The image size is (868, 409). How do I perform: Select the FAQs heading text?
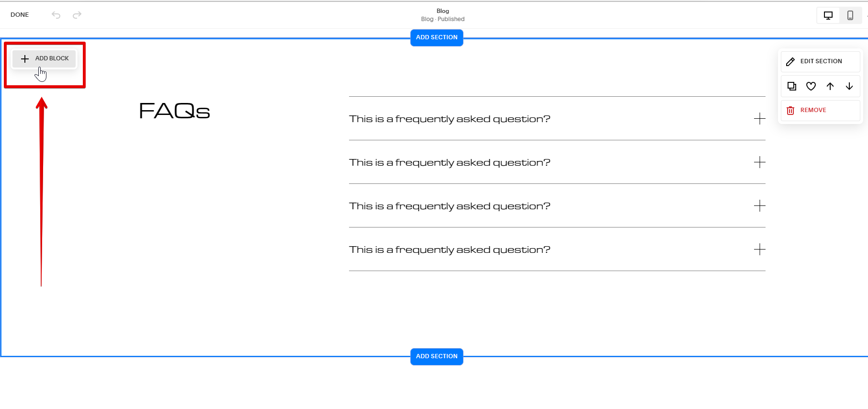(x=175, y=111)
